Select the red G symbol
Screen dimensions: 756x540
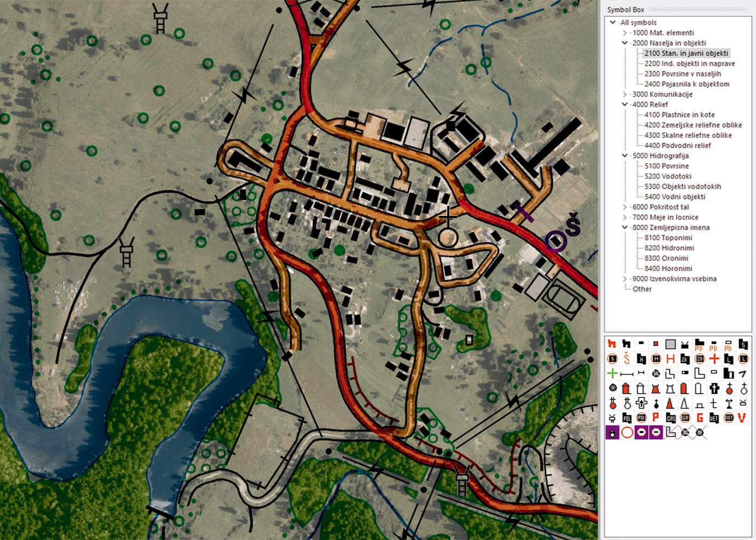click(x=699, y=417)
